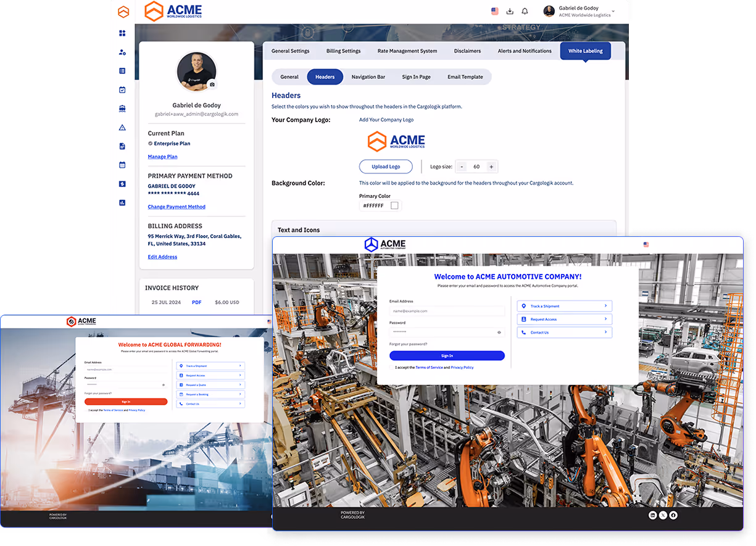Click the ACME Worldwide Logistics header logo

pyautogui.click(x=173, y=11)
